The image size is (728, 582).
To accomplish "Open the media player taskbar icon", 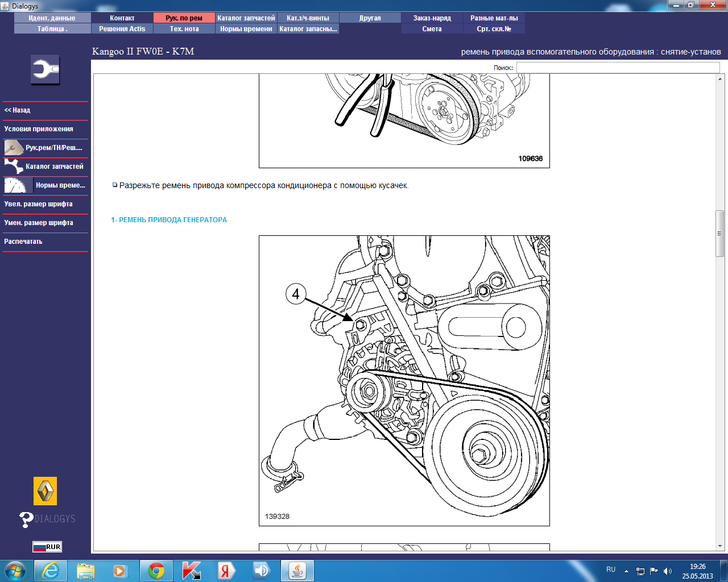I will [121, 571].
